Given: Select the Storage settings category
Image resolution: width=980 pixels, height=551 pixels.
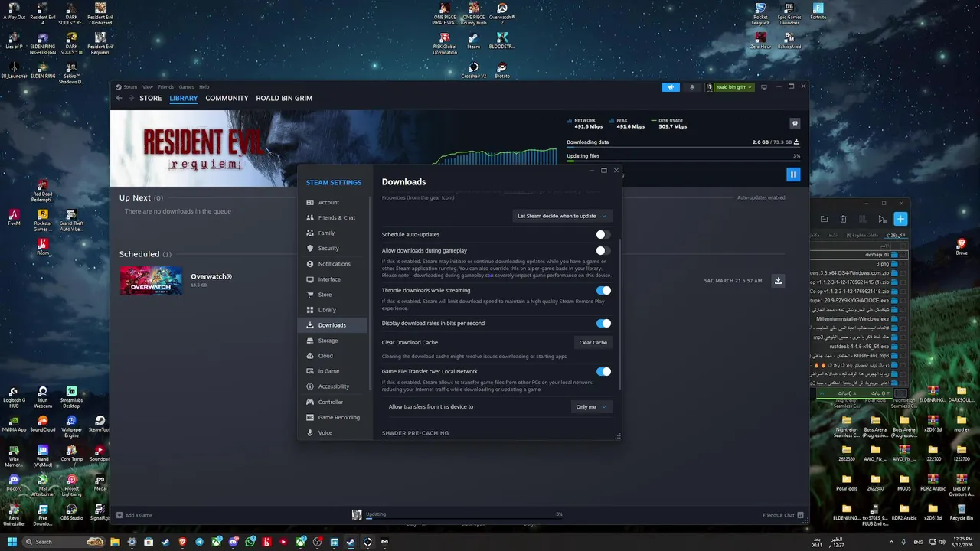Looking at the screenshot, I should point(332,341).
